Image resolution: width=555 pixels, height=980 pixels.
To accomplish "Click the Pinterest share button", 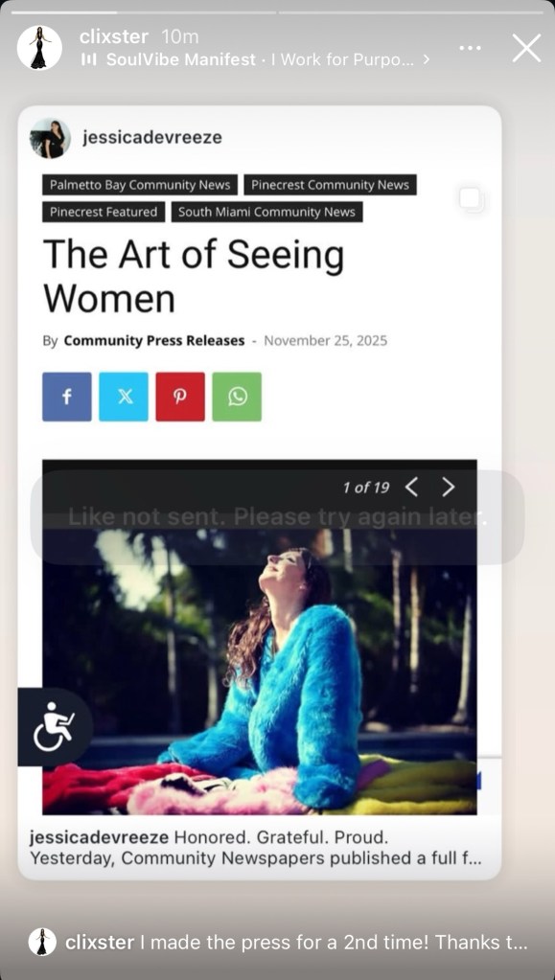I will (x=180, y=397).
